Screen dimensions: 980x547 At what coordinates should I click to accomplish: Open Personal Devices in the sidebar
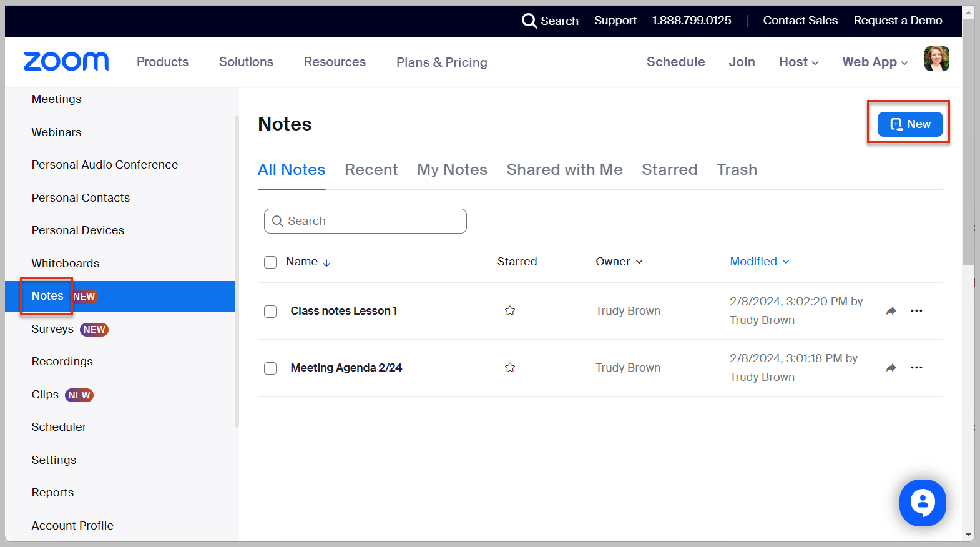pyautogui.click(x=78, y=230)
